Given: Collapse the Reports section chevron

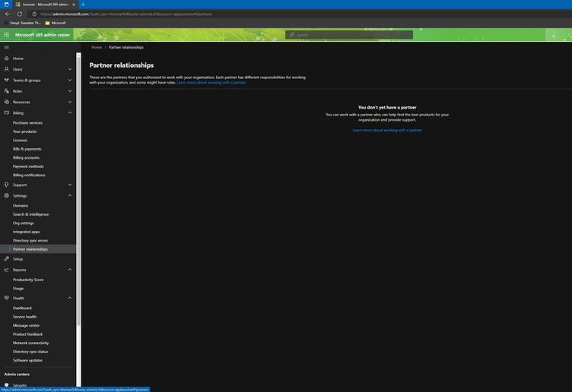Looking at the screenshot, I should (x=70, y=270).
